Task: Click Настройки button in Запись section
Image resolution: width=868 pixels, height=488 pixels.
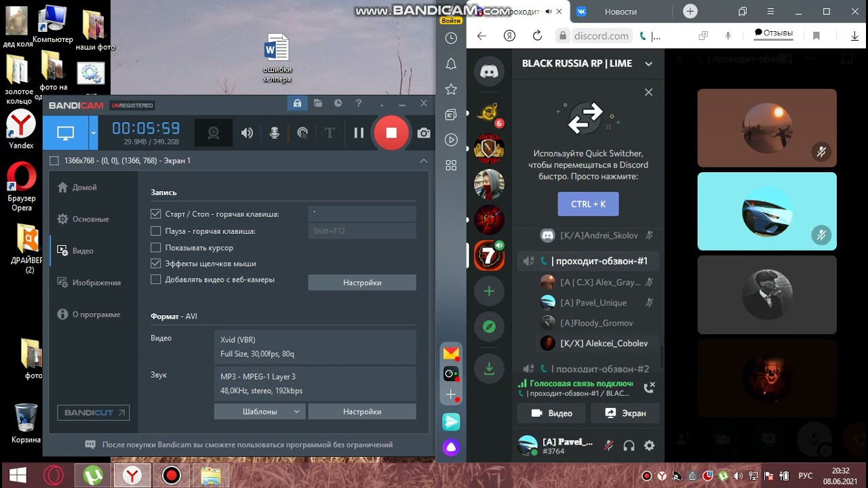Action: (x=362, y=283)
